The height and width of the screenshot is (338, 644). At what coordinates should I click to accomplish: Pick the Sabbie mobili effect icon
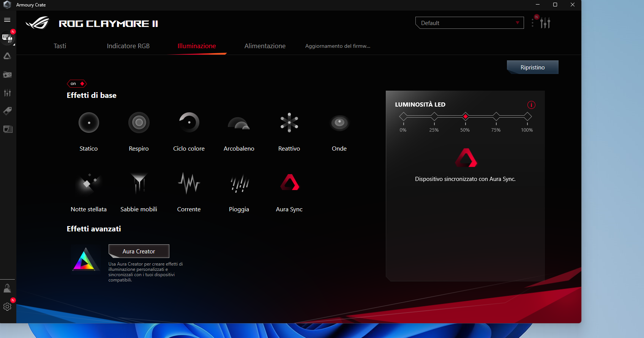tap(139, 183)
